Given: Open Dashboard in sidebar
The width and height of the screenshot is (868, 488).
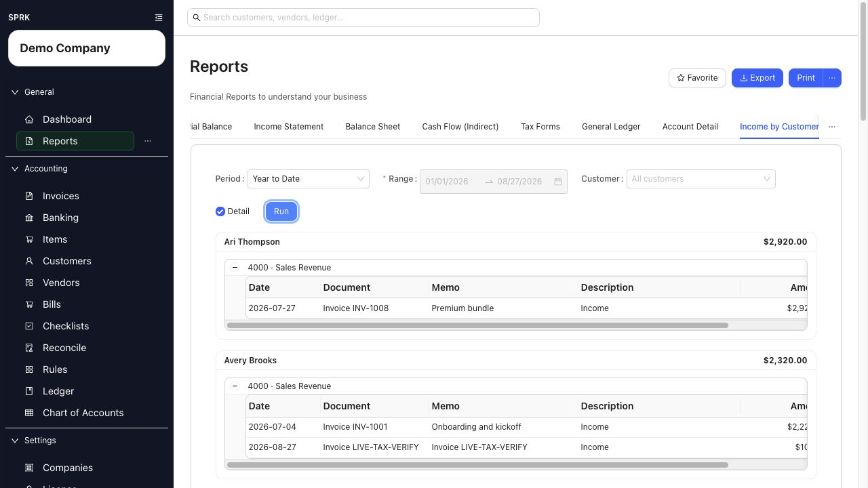Looking at the screenshot, I should coord(67,119).
